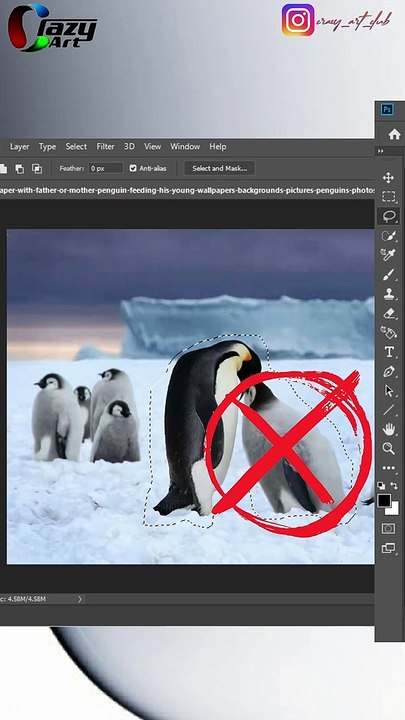Viewport: 405px width, 720px height.
Task: Open the Layer menu
Action: [19, 146]
